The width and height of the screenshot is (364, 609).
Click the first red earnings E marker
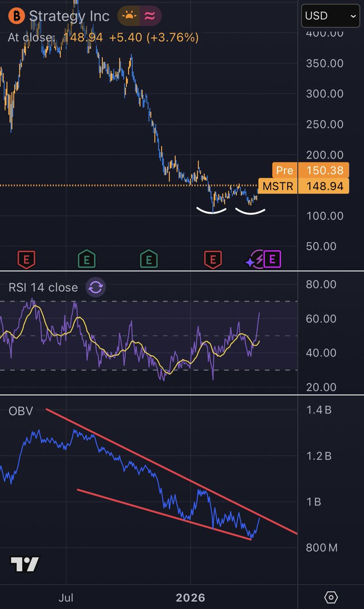pyautogui.click(x=26, y=260)
